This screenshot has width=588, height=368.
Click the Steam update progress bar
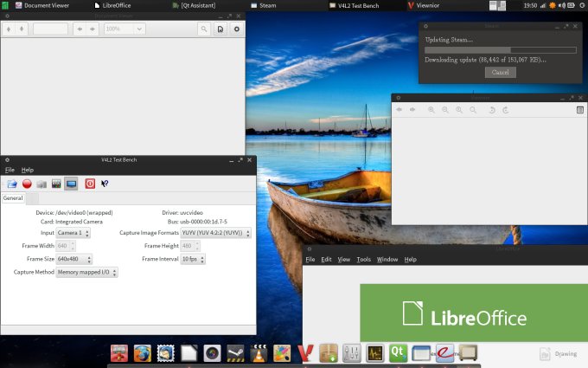click(500, 50)
